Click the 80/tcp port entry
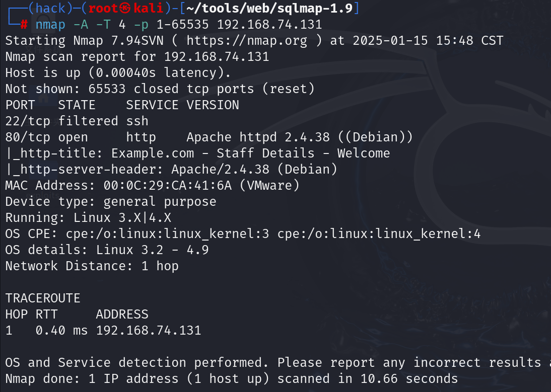Screen dimensions: 551x392 [x=27, y=137]
